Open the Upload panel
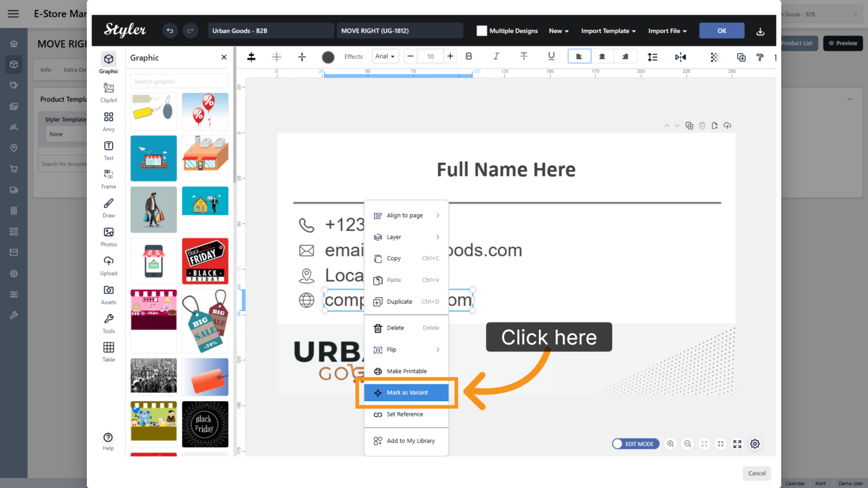The height and width of the screenshot is (488, 868). coord(109,265)
